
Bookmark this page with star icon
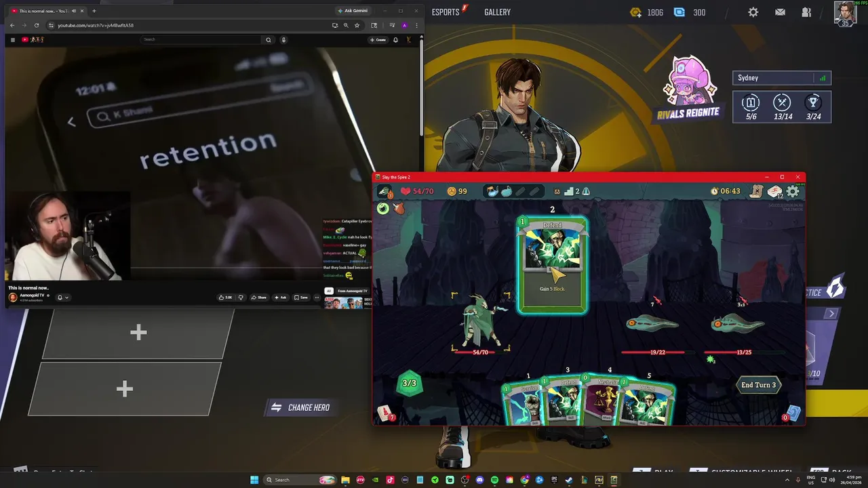click(357, 25)
